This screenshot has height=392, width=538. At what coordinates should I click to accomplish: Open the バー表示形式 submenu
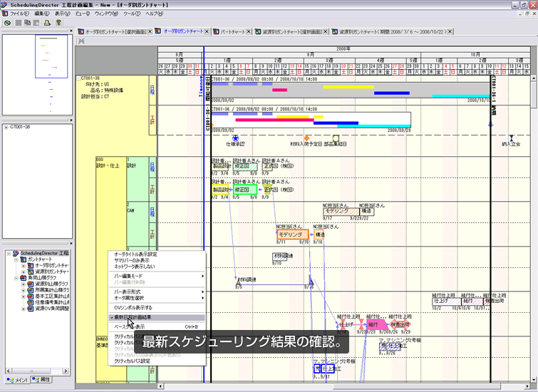[x=157, y=292]
